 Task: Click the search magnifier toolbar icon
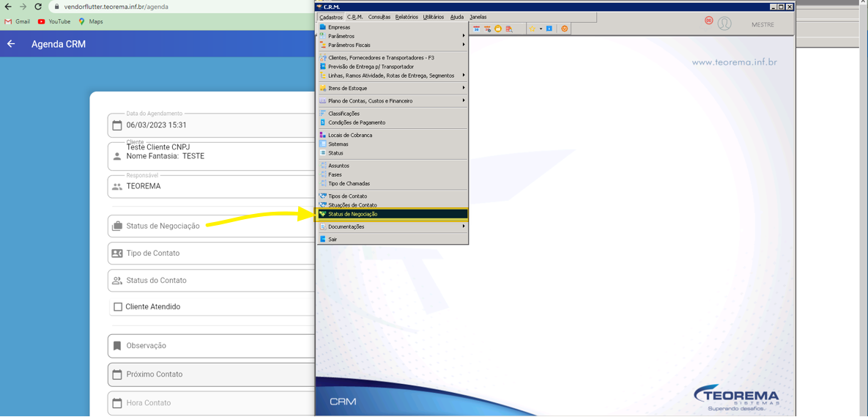(x=509, y=29)
